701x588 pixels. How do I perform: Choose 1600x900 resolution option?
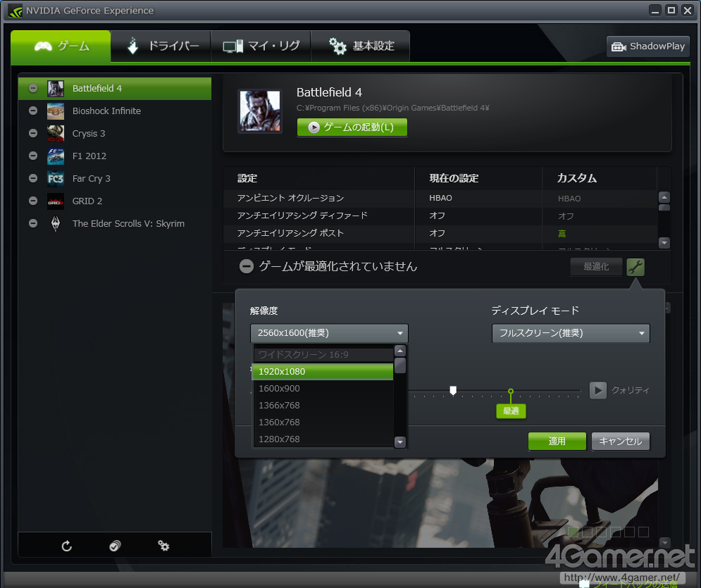323,389
